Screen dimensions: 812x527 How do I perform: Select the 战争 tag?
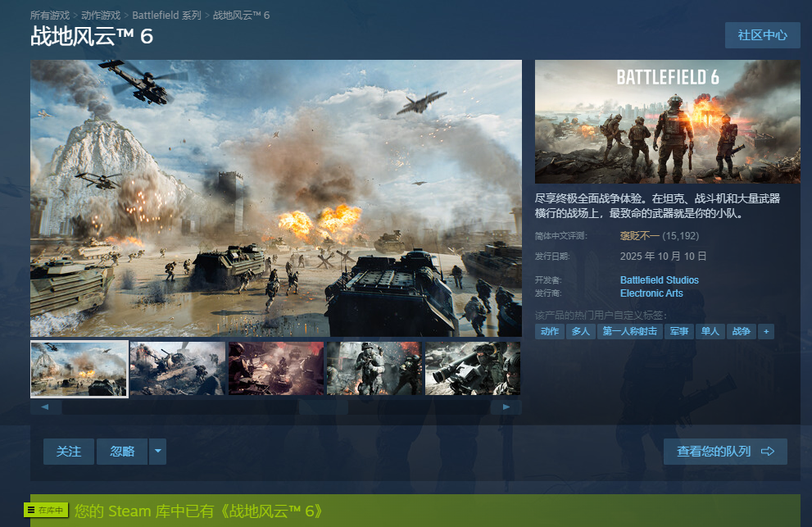coord(741,332)
